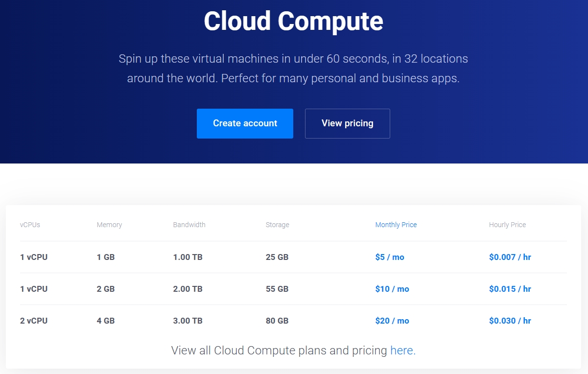588x374 pixels.
Task: Click the $0.015 / hr hourly price
Action: click(510, 289)
